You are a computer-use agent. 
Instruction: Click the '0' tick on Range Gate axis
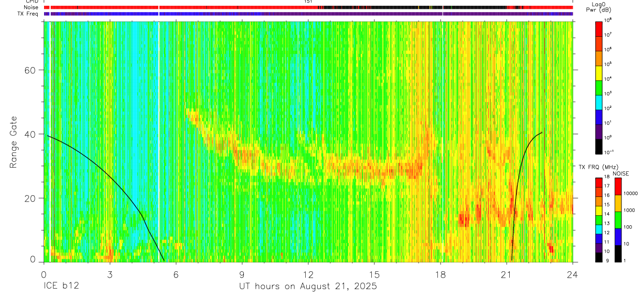pyautogui.click(x=34, y=260)
